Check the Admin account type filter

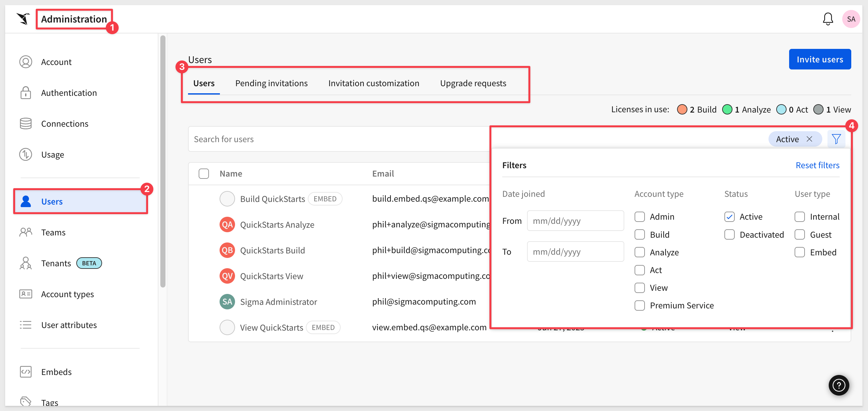click(x=639, y=216)
